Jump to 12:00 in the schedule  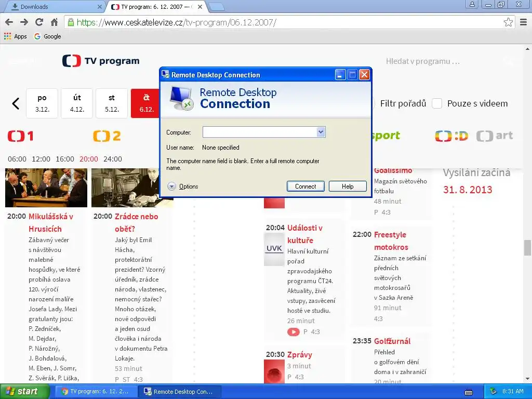pos(41,159)
